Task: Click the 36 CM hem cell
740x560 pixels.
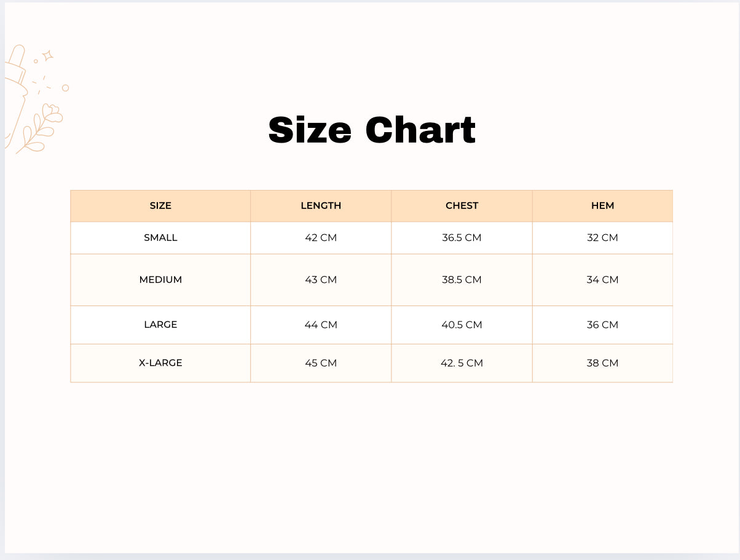Action: 602,325
